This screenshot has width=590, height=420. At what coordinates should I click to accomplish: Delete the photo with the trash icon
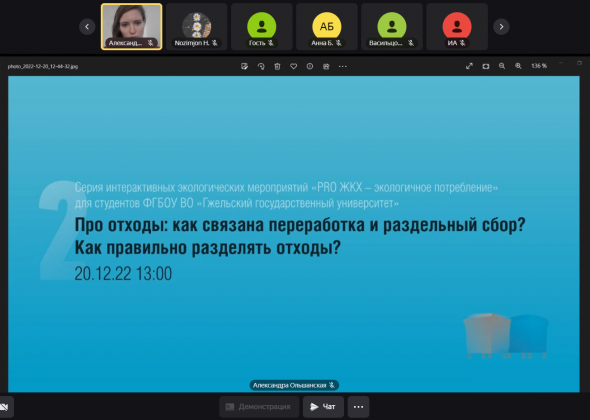point(277,66)
